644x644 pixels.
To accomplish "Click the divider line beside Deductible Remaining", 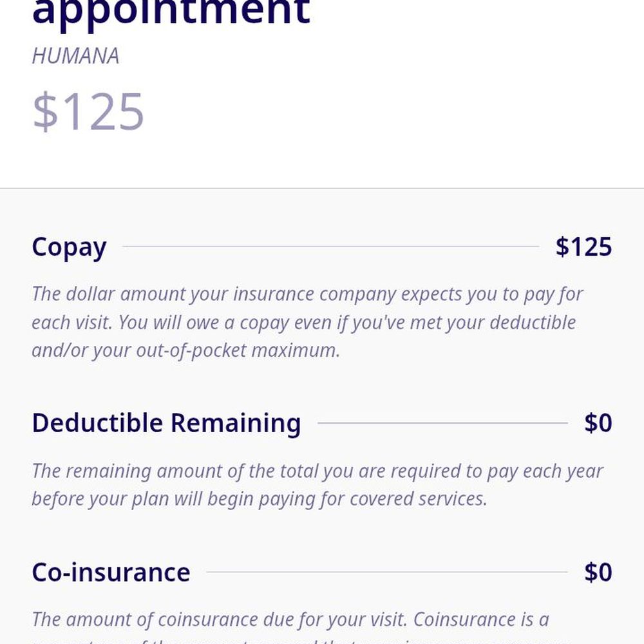I will point(443,422).
